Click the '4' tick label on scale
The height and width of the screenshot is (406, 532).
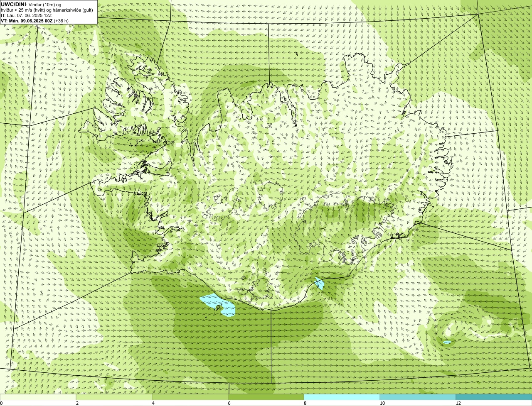(153, 403)
